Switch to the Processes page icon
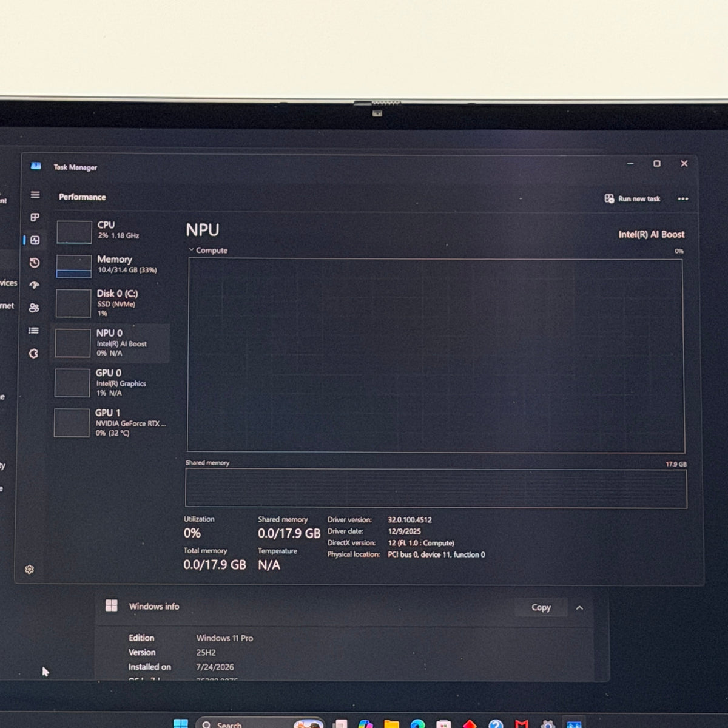This screenshot has height=728, width=728. pos(35,217)
